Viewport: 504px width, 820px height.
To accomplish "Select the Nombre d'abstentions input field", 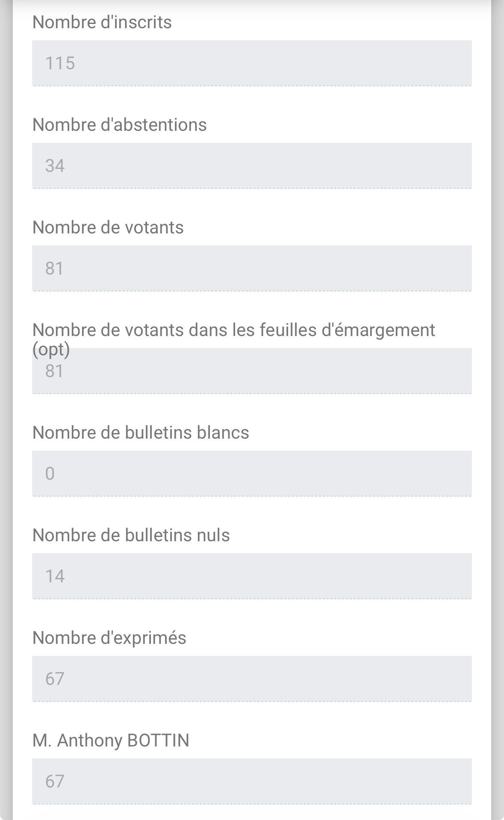I will (252, 166).
